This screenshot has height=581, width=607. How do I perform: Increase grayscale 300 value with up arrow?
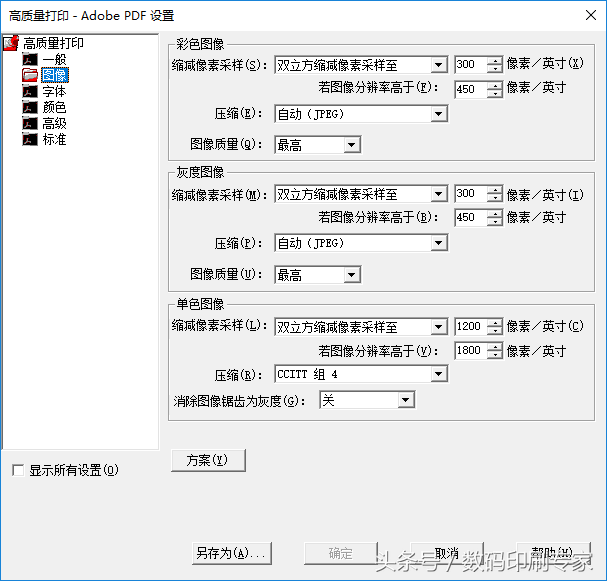click(x=495, y=189)
